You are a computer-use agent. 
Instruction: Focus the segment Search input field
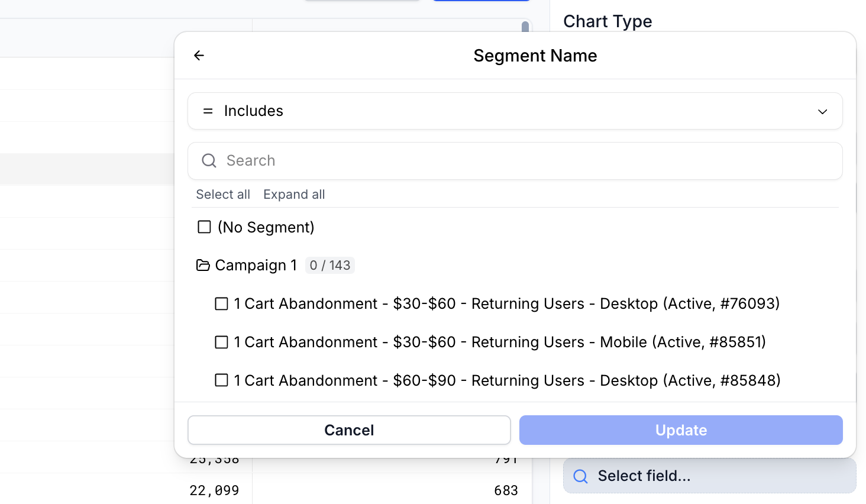(521, 161)
